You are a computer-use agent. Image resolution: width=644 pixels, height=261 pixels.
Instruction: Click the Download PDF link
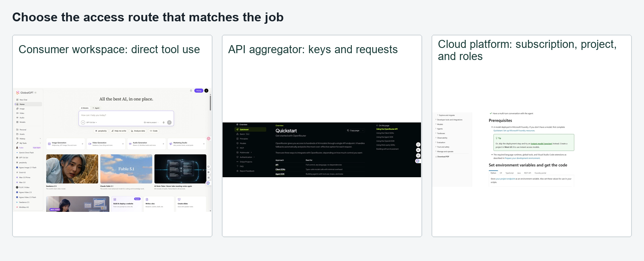pos(442,157)
